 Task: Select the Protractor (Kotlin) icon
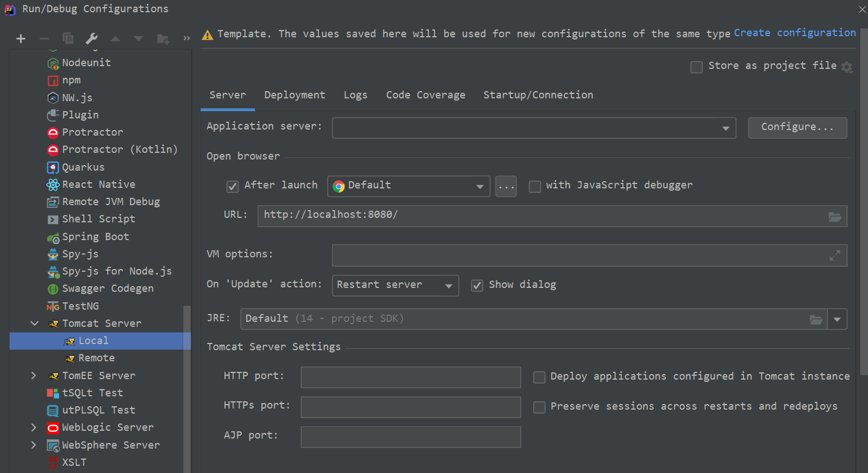(x=53, y=150)
